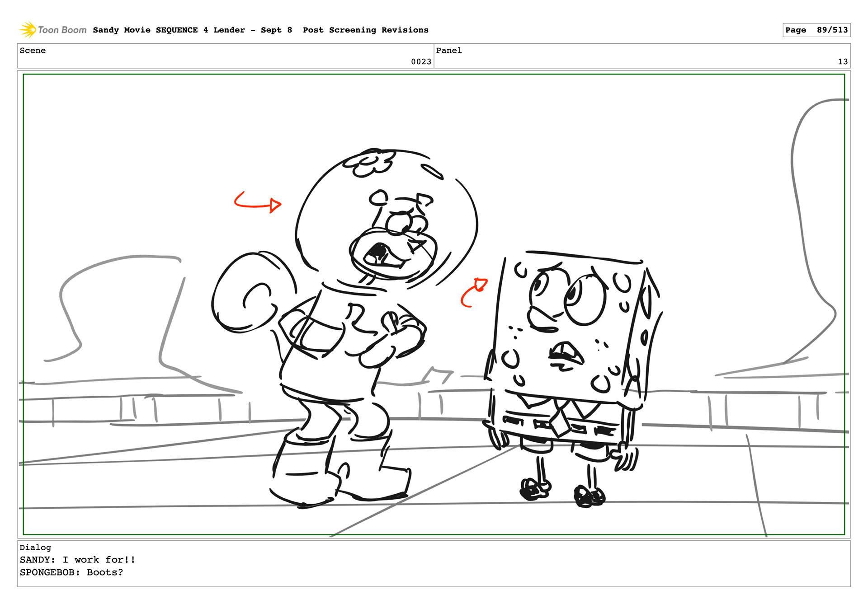Click the Post Screening Revisions heading
Image resolution: width=868 pixels, height=613 pixels.
click(366, 30)
